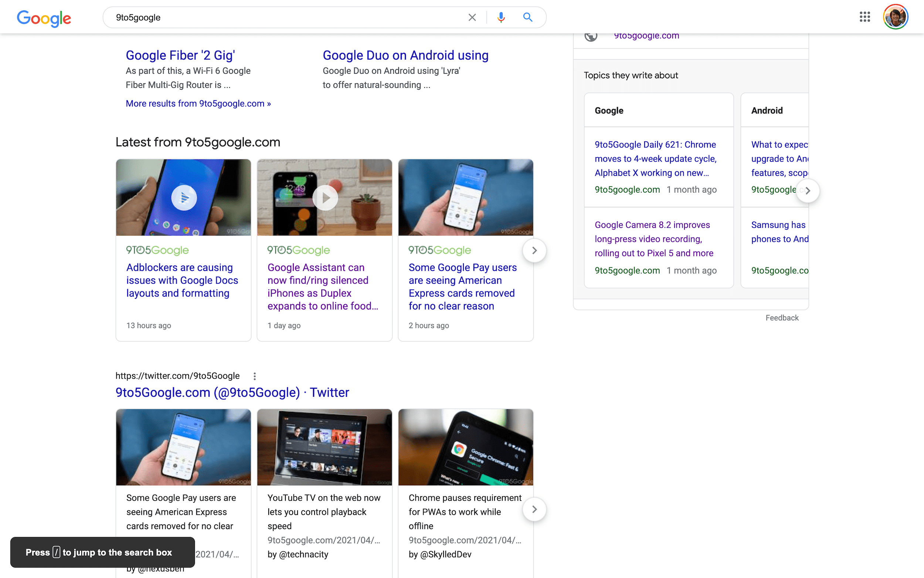Expand the Latest from 9to5google.com carousel
Image resolution: width=924 pixels, height=578 pixels.
point(534,250)
